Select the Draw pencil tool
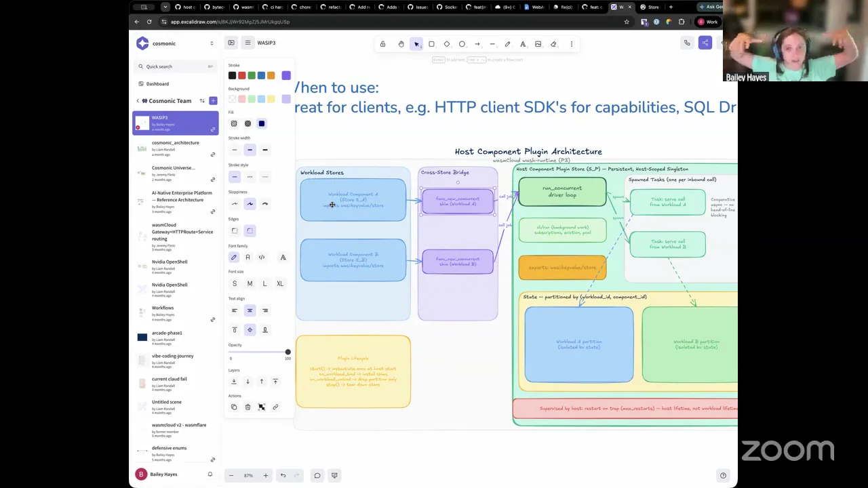 coord(507,44)
